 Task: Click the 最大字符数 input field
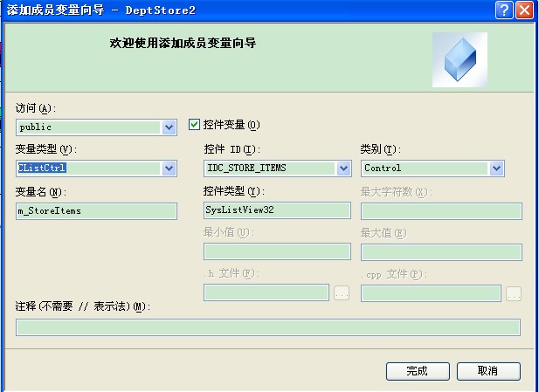pyautogui.click(x=441, y=211)
